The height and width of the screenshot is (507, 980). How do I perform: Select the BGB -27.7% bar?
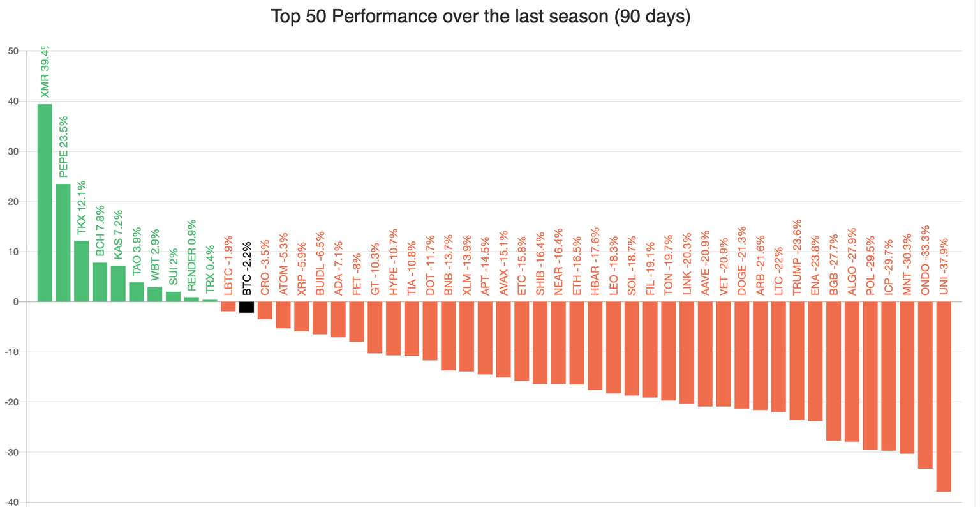point(833,371)
